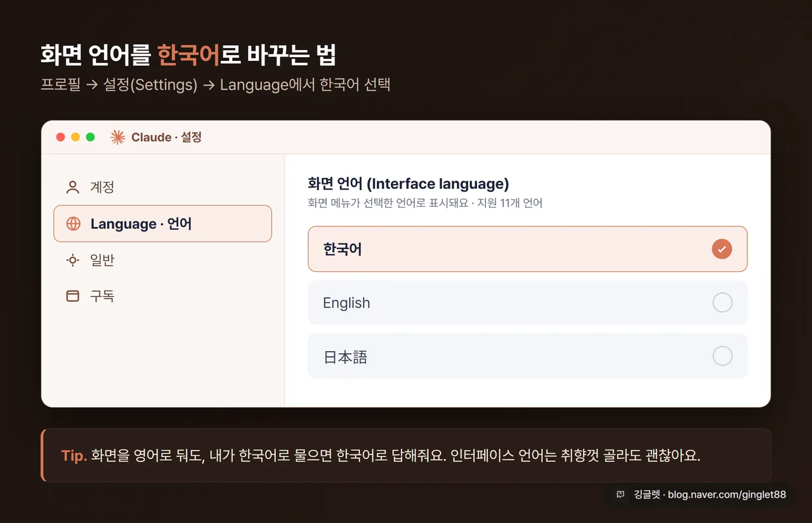
Task: Click the yellow minimize window button
Action: tap(75, 137)
